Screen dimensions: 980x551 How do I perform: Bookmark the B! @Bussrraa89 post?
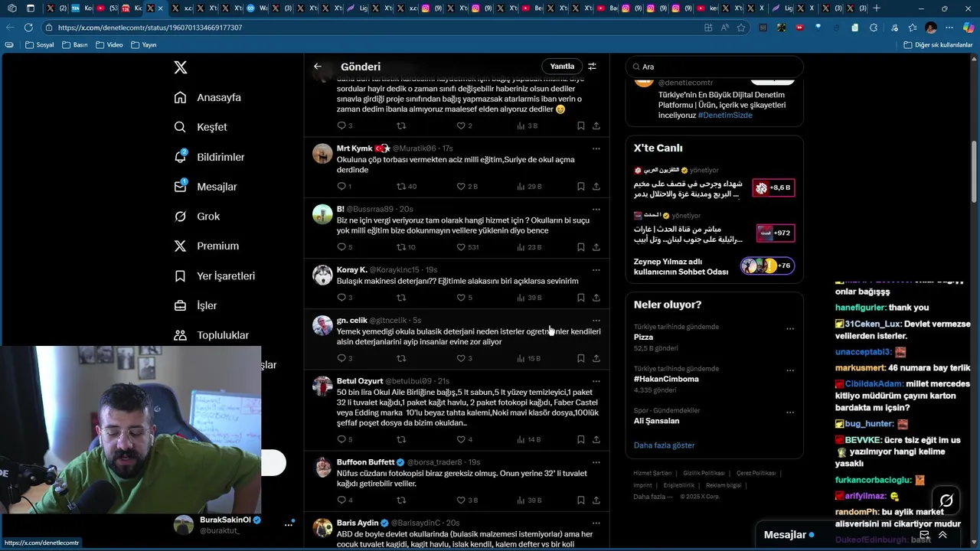coord(581,247)
